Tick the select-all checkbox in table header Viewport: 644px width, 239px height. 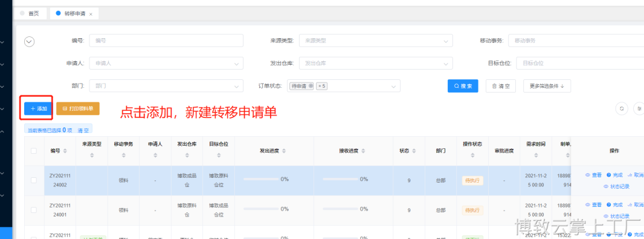click(34, 151)
